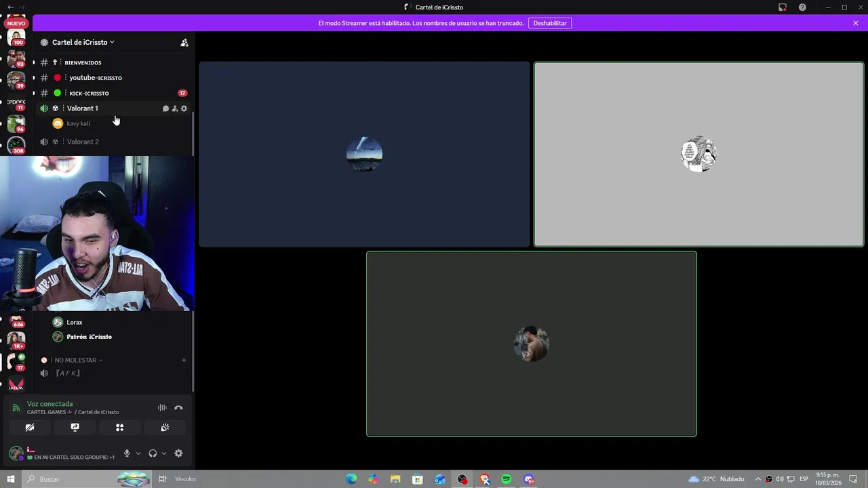Image resolution: width=868 pixels, height=488 pixels.
Task: Collapse the NO MOLESTAR category
Action: click(77, 360)
